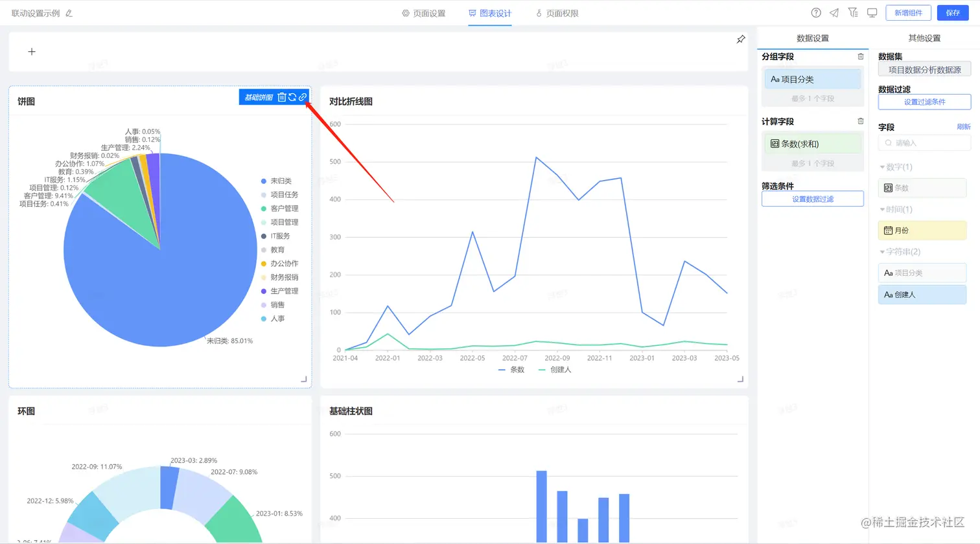980x544 pixels.
Task: Toggle 项目任务 legend item
Action: click(x=280, y=195)
